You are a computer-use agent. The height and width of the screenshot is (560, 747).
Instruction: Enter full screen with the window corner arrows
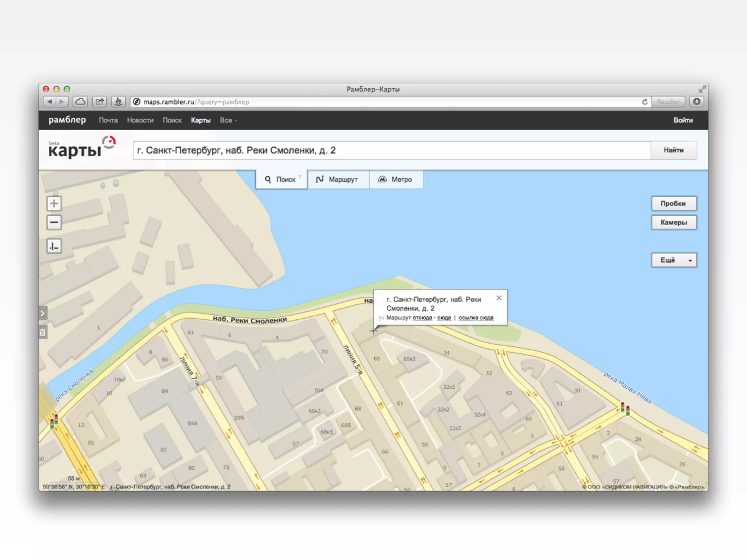(x=702, y=89)
